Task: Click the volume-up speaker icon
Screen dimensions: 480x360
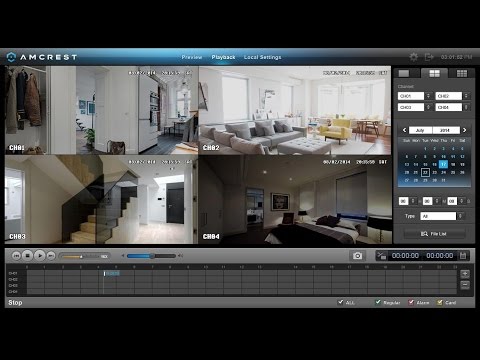Action: 180,256
